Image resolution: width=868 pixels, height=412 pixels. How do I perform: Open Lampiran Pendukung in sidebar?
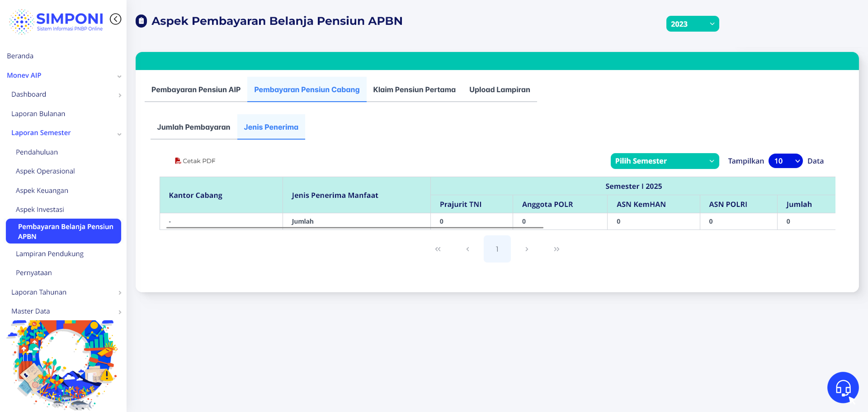[x=50, y=254]
